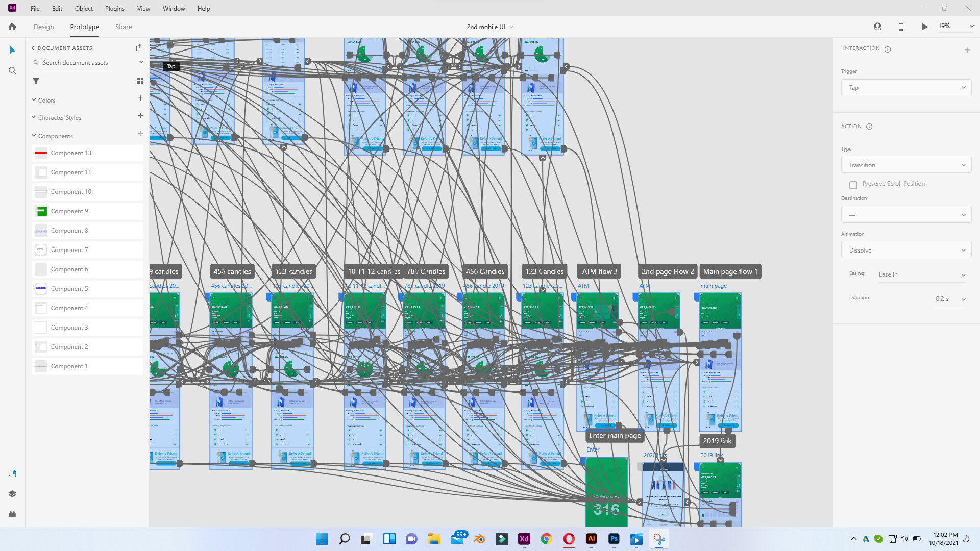The image size is (980, 551).
Task: Play the prototype desktop preview
Action: (x=924, y=27)
